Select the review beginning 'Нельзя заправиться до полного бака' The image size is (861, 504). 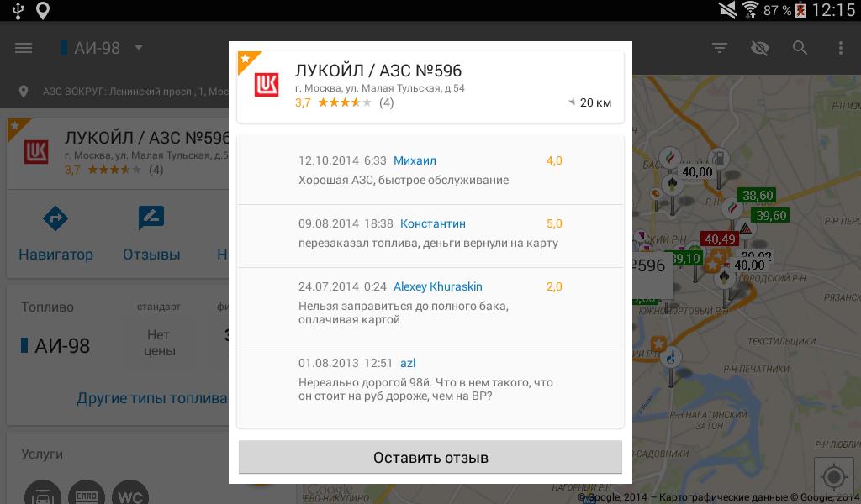[x=404, y=312]
